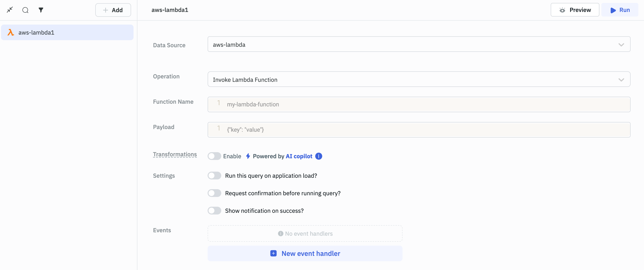Click Add new query button
644x270 pixels.
click(x=113, y=9)
